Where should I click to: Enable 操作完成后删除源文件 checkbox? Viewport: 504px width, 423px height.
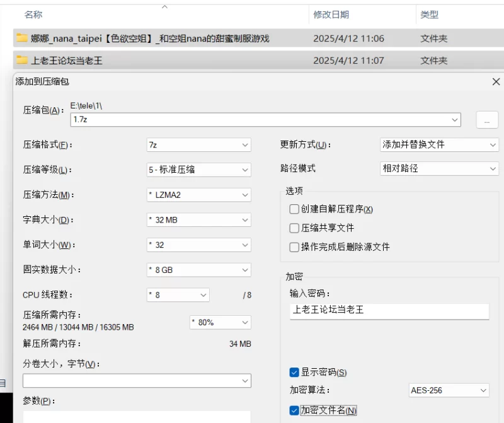[x=294, y=247]
